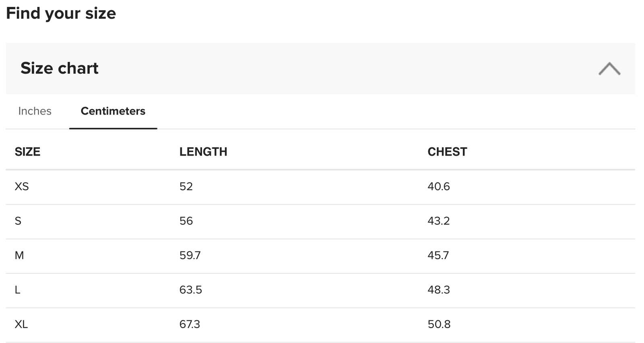
Task: Select the S size row label
Action: click(18, 221)
